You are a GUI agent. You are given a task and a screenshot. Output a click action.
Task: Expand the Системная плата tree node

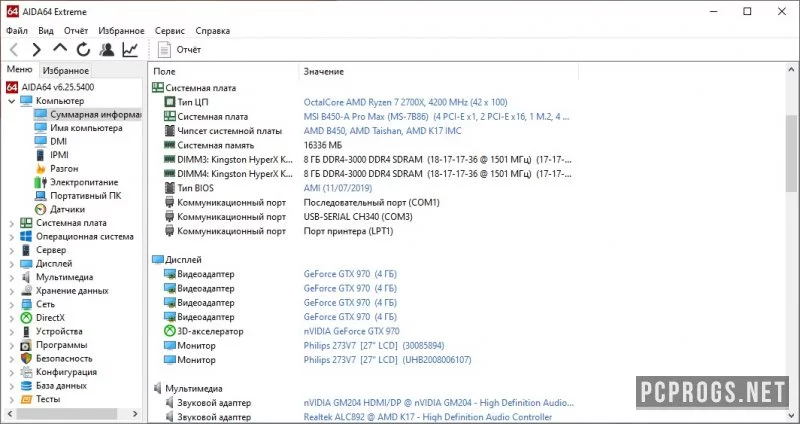(12, 223)
